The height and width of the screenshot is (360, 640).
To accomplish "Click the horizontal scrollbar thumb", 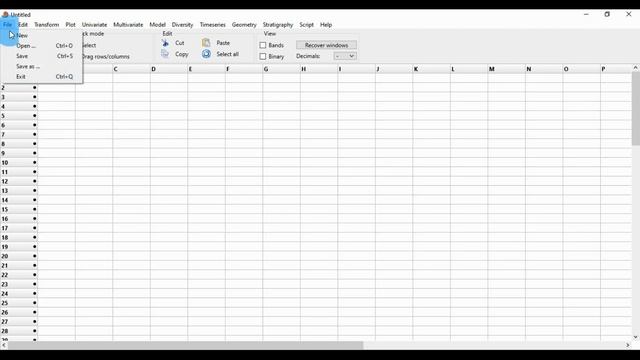I will click(x=186, y=345).
